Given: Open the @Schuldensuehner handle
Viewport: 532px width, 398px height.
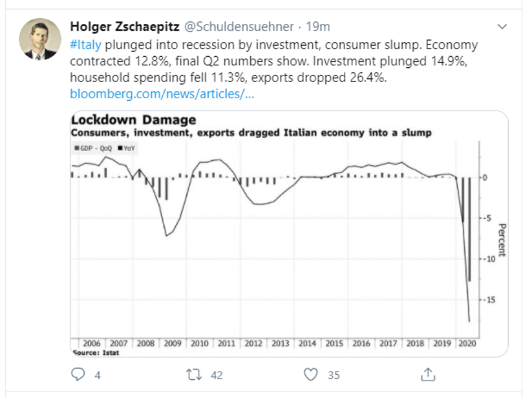Looking at the screenshot, I should 237,26.
